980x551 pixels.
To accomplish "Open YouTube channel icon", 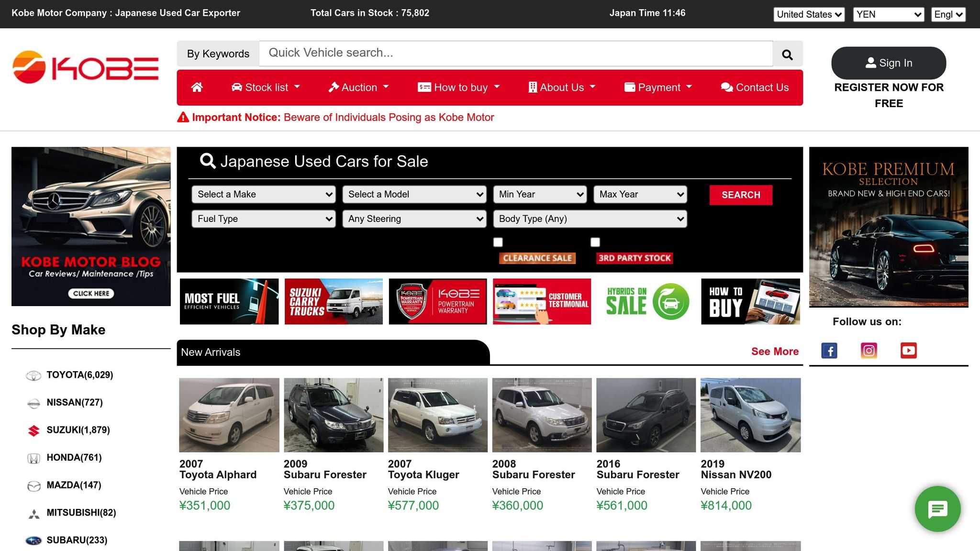I will (x=909, y=351).
